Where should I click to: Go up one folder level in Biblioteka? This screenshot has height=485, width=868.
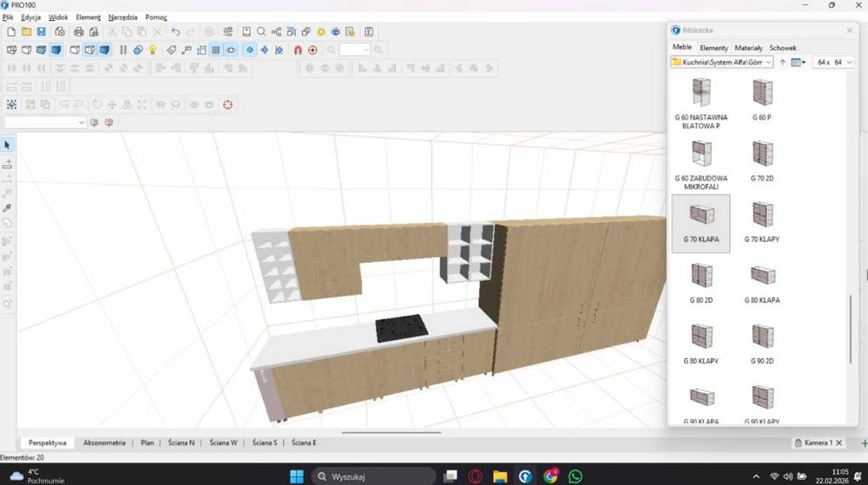tap(783, 62)
